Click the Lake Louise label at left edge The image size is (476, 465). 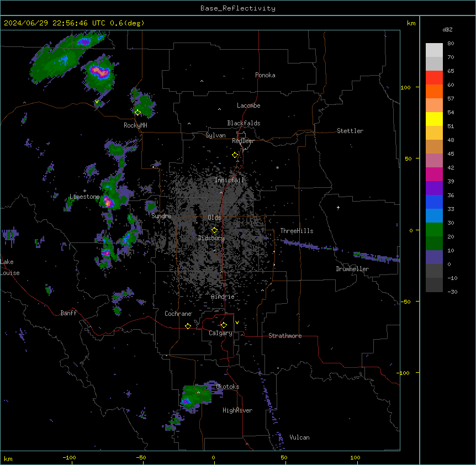click(x=9, y=267)
